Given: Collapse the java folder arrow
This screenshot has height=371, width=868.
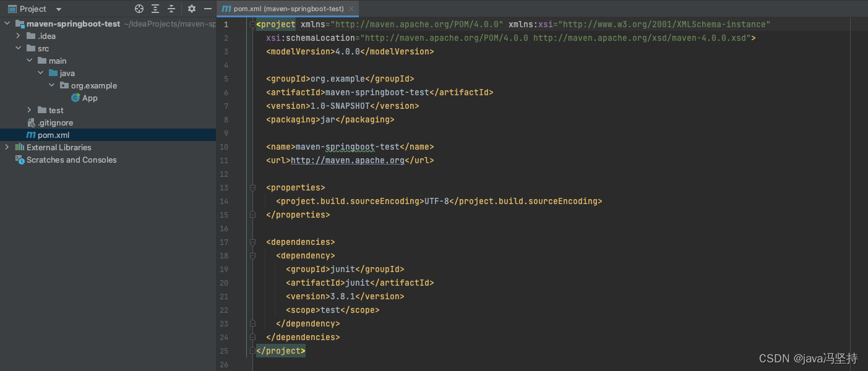Looking at the screenshot, I should tap(41, 73).
